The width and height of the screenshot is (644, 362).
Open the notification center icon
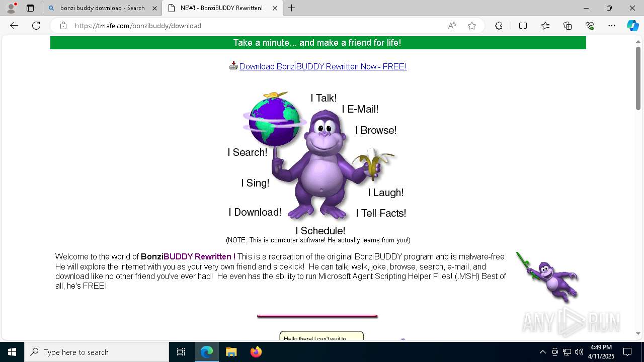click(627, 352)
